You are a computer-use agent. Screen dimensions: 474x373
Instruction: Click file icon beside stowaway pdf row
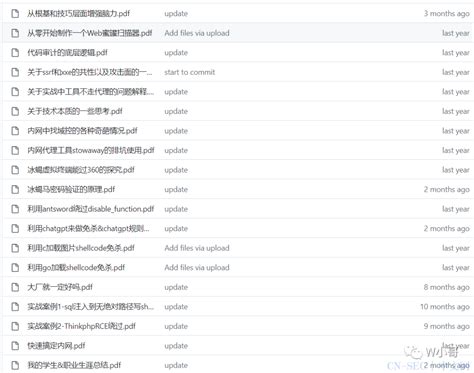pos(15,150)
